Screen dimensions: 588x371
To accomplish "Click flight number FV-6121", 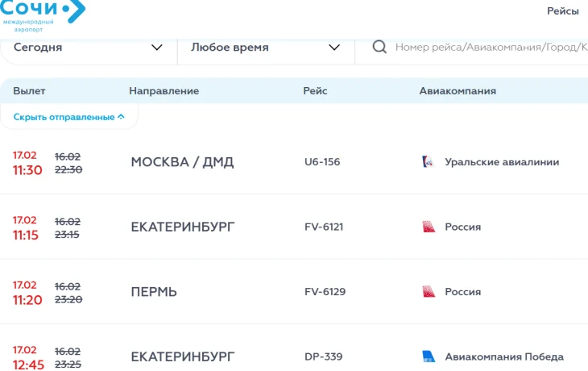I will click(x=324, y=227).
